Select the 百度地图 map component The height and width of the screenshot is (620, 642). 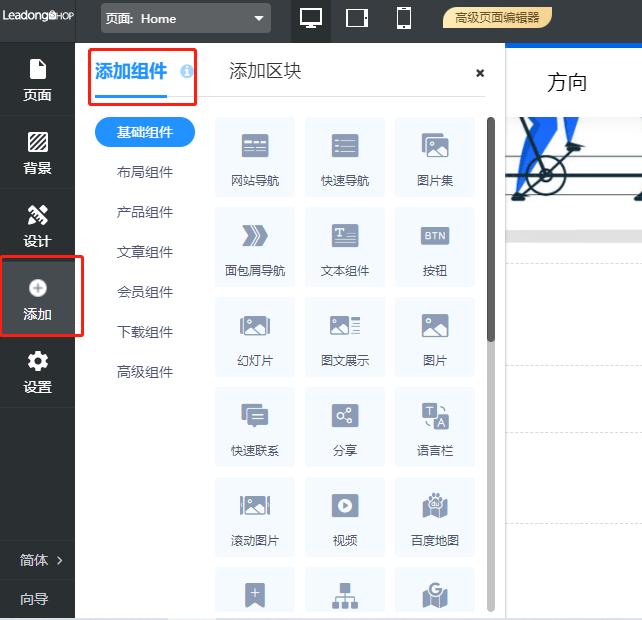(435, 516)
